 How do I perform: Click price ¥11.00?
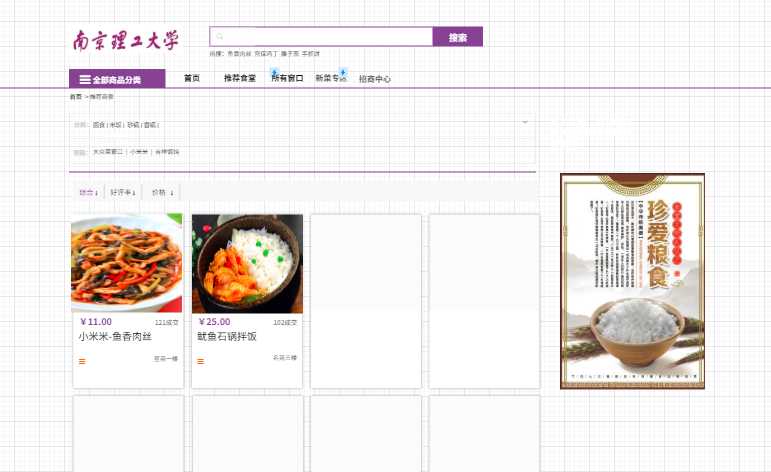tap(96, 322)
